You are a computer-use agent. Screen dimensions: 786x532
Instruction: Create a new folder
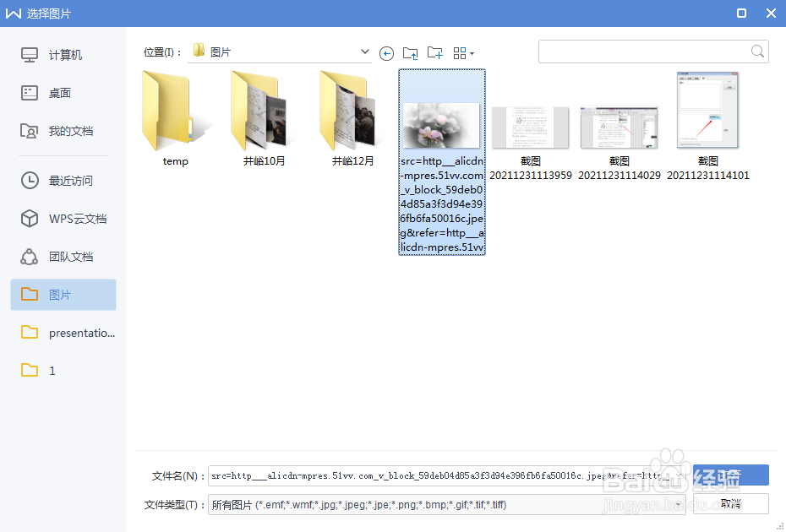click(x=434, y=52)
